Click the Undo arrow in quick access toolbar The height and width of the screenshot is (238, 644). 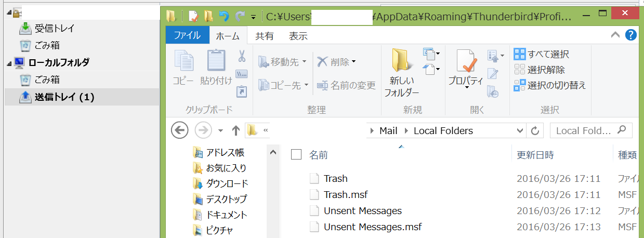tap(224, 16)
